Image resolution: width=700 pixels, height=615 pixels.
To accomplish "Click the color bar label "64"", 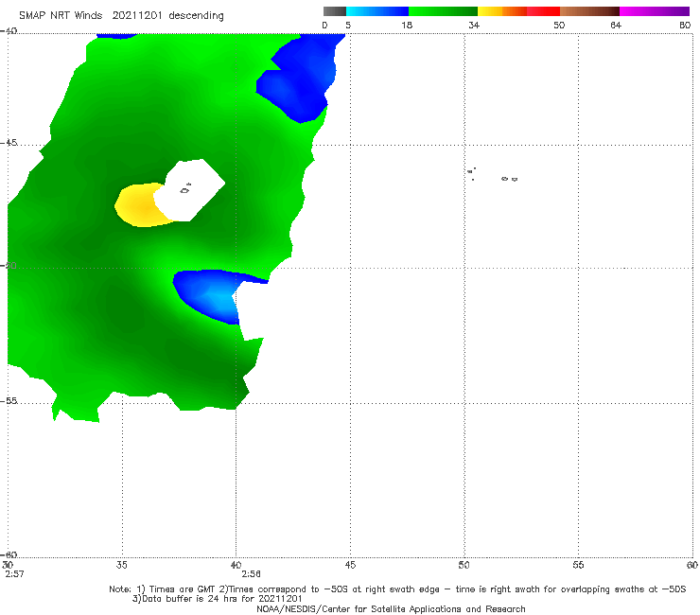I will coord(616,25).
